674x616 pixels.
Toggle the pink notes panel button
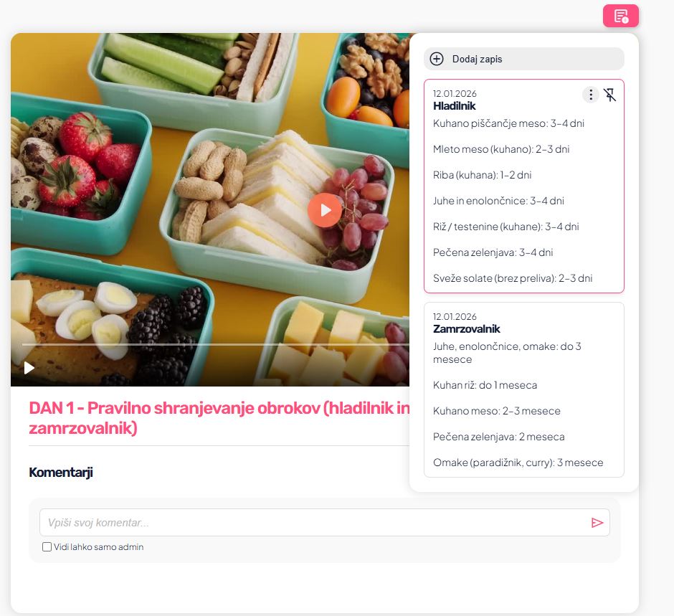coord(620,16)
